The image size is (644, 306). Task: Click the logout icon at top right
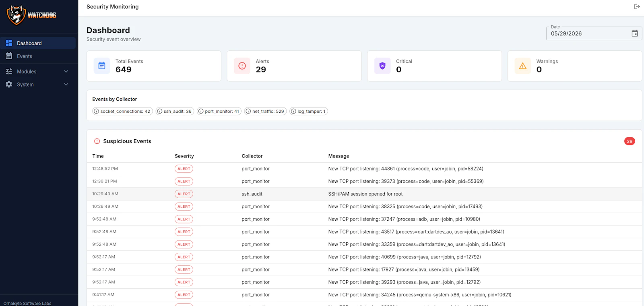(637, 6)
